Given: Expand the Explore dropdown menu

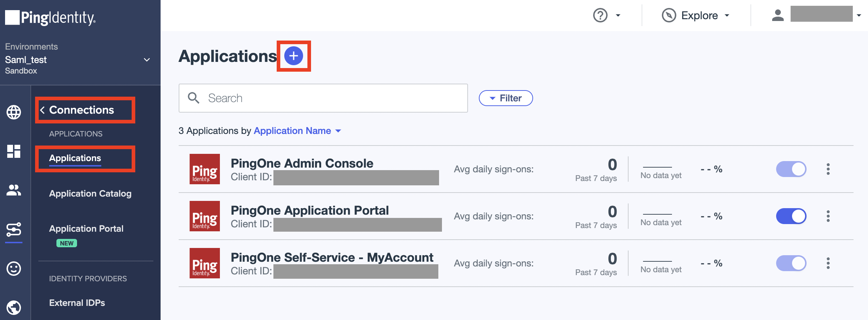Looking at the screenshot, I should 727,16.
